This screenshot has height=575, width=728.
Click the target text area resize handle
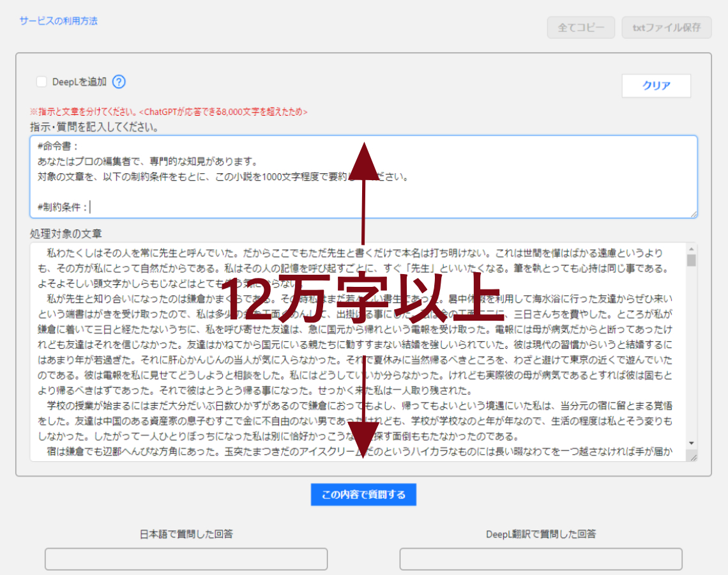692,456
